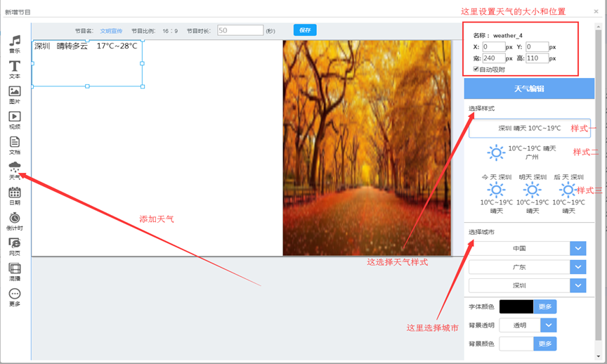The height and width of the screenshot is (364, 607).
Task: Open the 背景透明 transparency dropdown
Action: pyautogui.click(x=548, y=325)
